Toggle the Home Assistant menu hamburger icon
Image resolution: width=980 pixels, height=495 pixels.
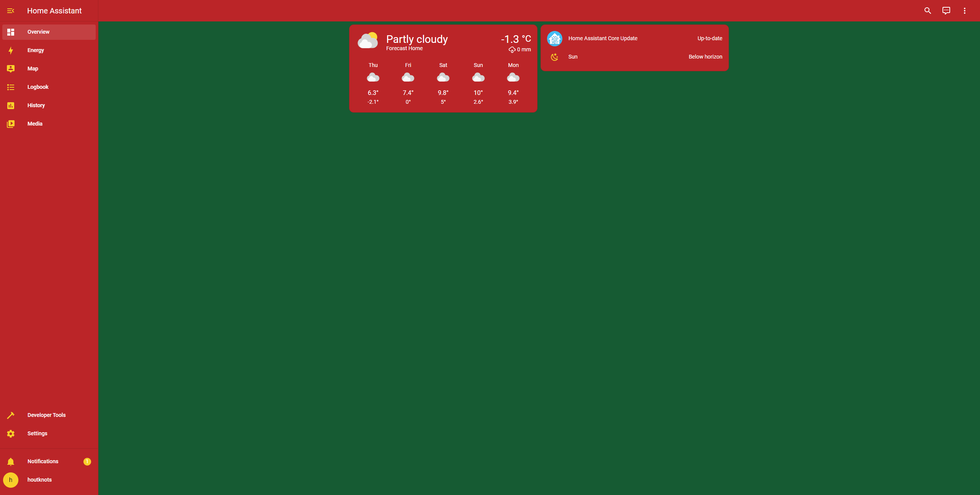11,11
